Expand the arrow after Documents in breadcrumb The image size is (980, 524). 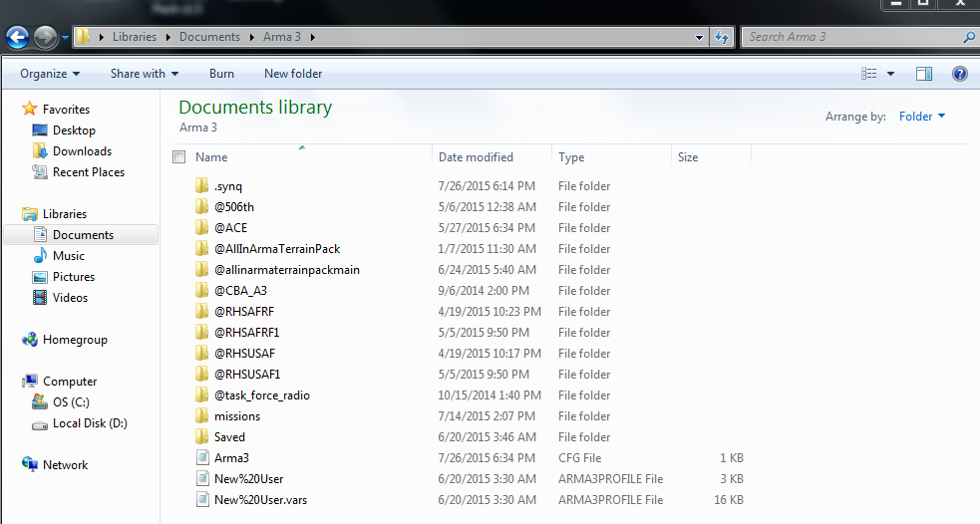(251, 38)
